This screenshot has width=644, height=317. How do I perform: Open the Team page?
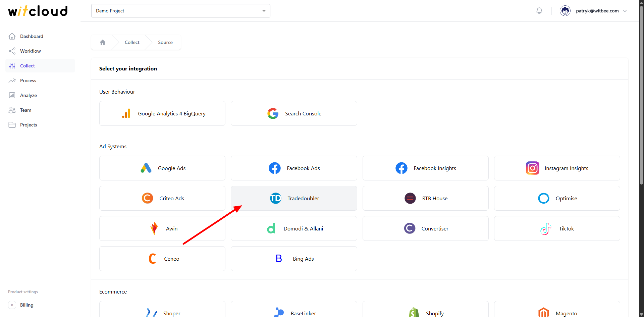(x=40, y=110)
